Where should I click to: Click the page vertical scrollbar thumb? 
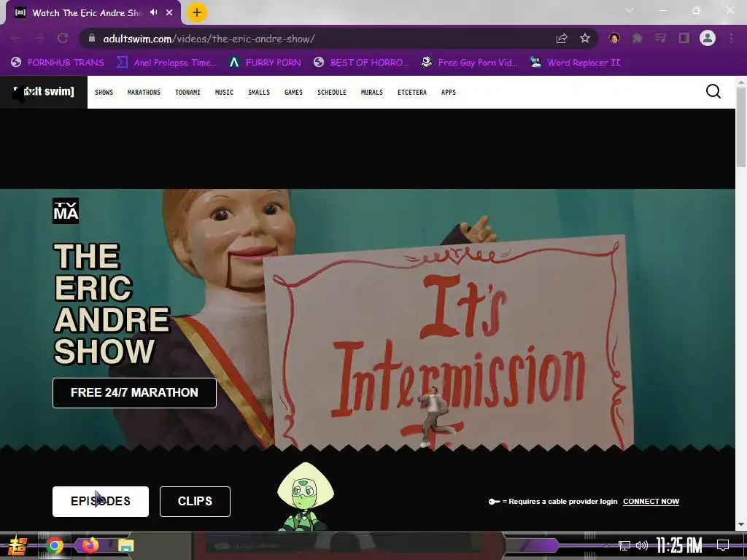pos(741,127)
